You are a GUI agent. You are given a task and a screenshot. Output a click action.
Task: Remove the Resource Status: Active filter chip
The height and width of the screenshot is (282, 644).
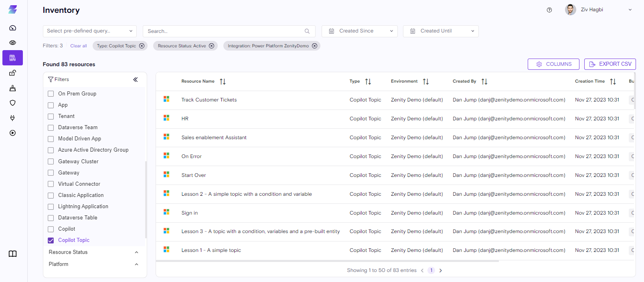[x=211, y=46]
